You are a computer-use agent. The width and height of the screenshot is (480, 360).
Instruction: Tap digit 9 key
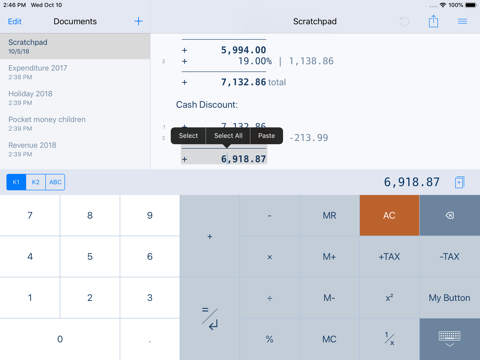(150, 216)
